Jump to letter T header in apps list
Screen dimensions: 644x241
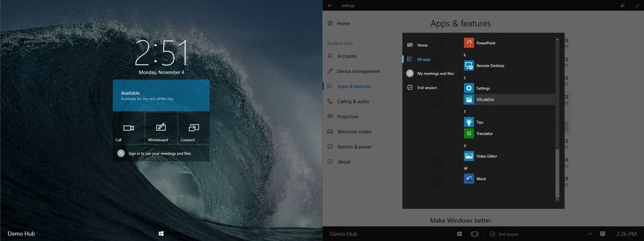pos(465,111)
